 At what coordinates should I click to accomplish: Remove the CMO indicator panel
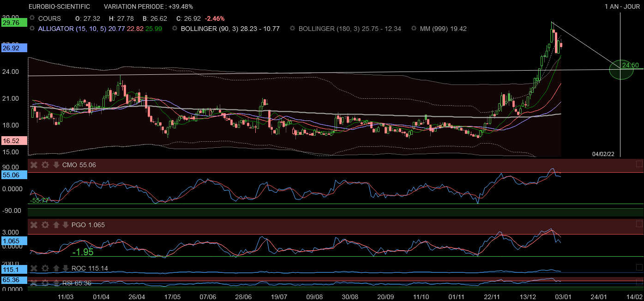coord(34,165)
